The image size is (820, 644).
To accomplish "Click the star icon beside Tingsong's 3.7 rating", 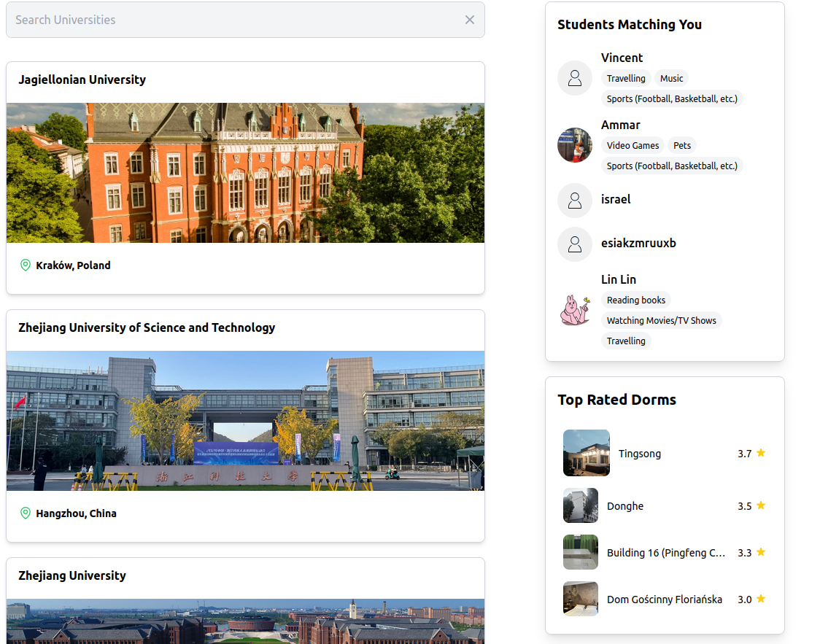I will pyautogui.click(x=761, y=453).
